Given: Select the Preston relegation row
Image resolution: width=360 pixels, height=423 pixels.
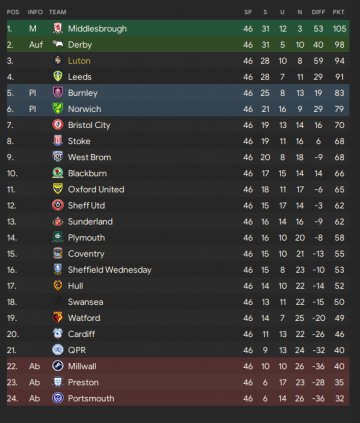Looking at the screenshot, I should tap(178, 382).
